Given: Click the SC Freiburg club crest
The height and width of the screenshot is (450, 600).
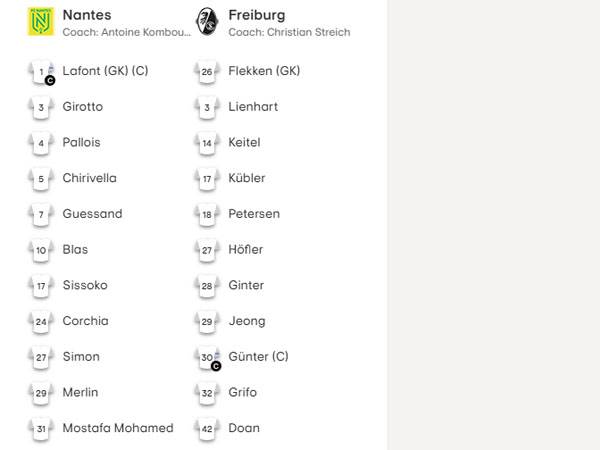Looking at the screenshot, I should tap(207, 22).
